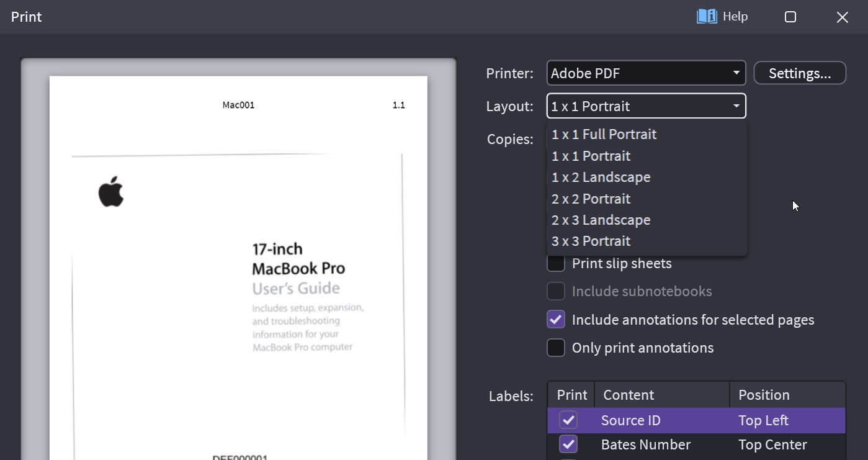Uncheck Include annotations for selected pages
868x460 pixels.
pyautogui.click(x=556, y=320)
